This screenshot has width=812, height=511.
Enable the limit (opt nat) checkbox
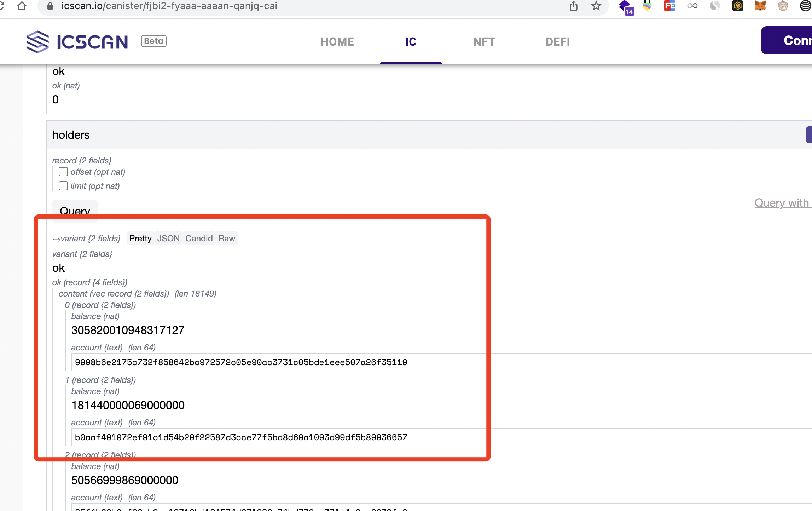(63, 186)
